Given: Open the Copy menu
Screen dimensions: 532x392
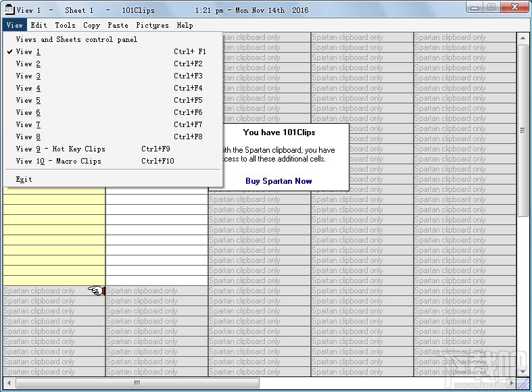Looking at the screenshot, I should coord(92,25).
